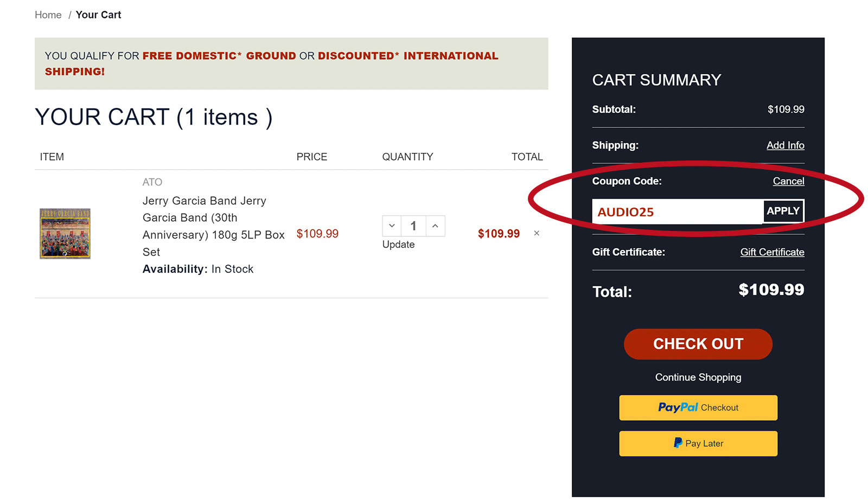Open shipping Add Info link
The width and height of the screenshot is (868, 502).
(786, 145)
